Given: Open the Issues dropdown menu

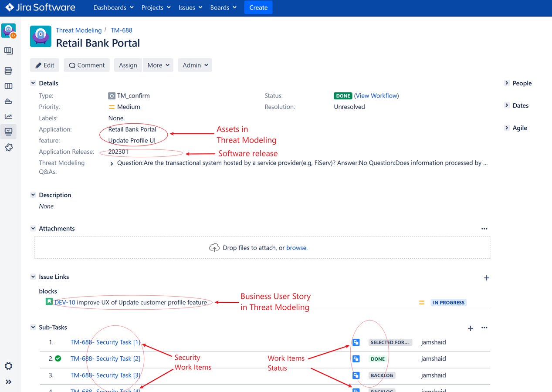Looking at the screenshot, I should (190, 7).
